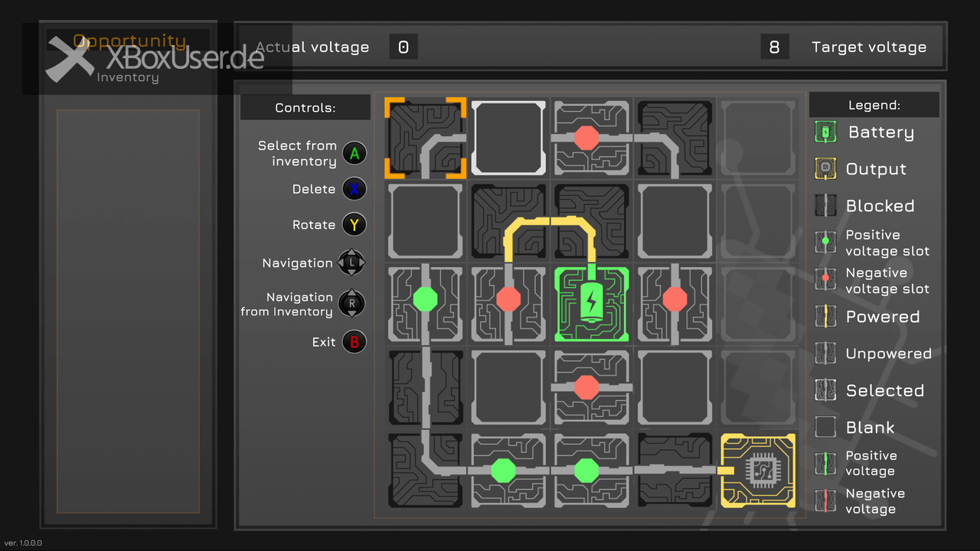Click the Blank tile legend icon
980x551 pixels.
tap(825, 427)
